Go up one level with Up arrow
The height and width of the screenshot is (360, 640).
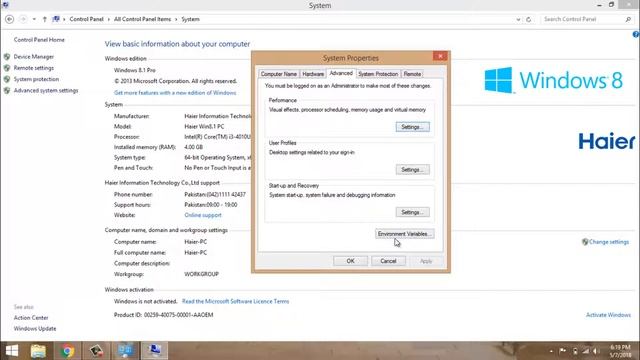pyautogui.click(x=44, y=19)
